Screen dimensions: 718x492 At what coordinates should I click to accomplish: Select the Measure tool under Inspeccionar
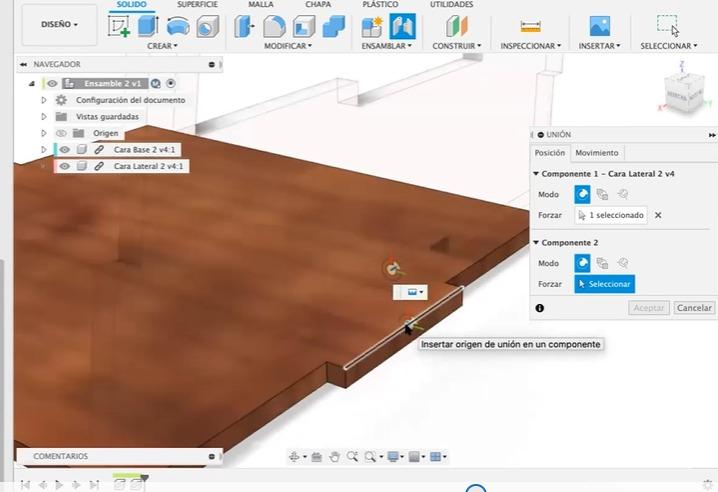[x=530, y=26]
